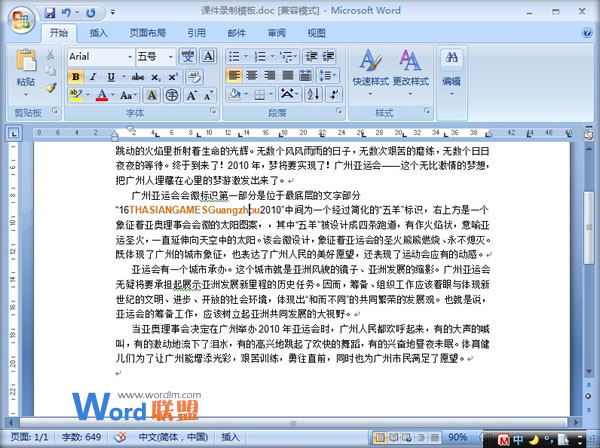Screen dimensions: 600x448
Task: Toggle align text right
Action: click(269, 76)
